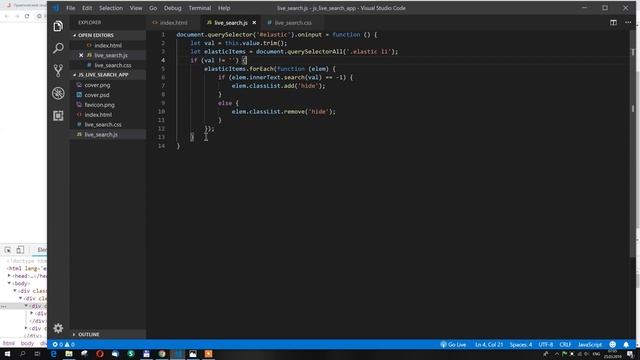
Task: Close the live_search.js tab
Action: point(254,22)
